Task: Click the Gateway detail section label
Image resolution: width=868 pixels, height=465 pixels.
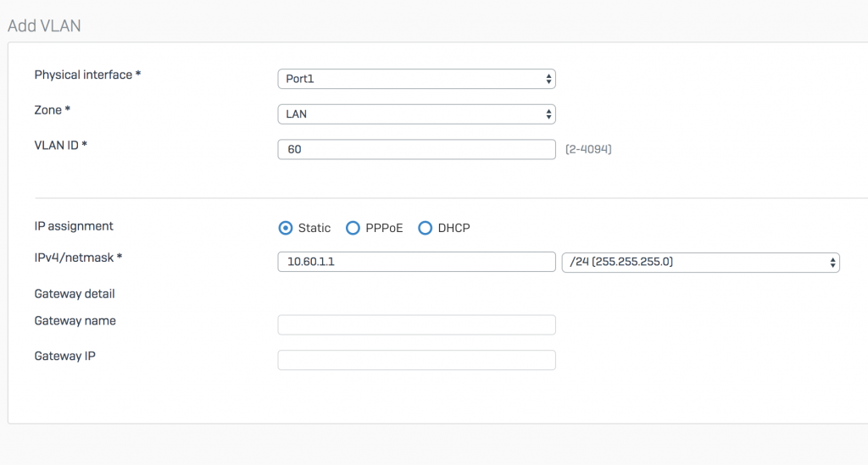Action: (x=75, y=294)
